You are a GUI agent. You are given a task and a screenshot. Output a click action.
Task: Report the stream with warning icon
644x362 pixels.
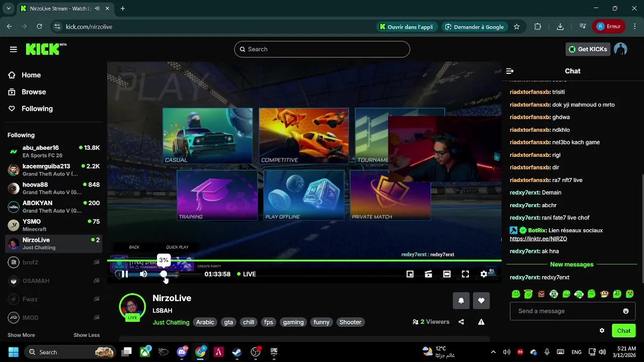pyautogui.click(x=481, y=322)
